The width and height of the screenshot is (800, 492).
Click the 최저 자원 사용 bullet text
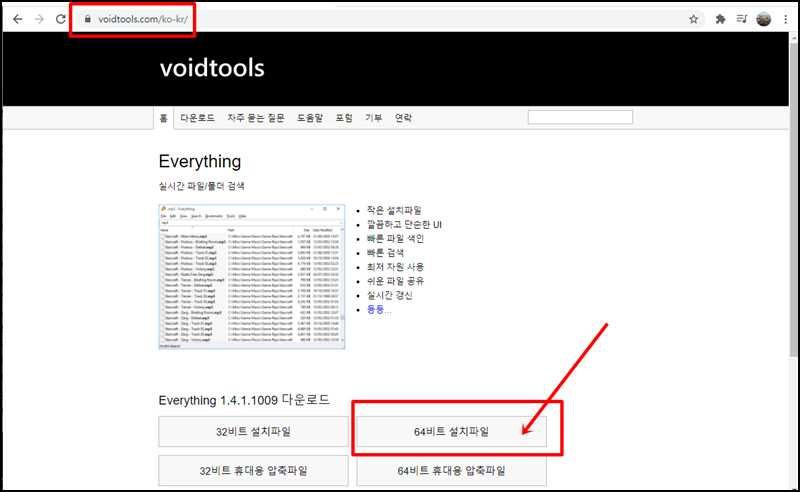point(395,267)
